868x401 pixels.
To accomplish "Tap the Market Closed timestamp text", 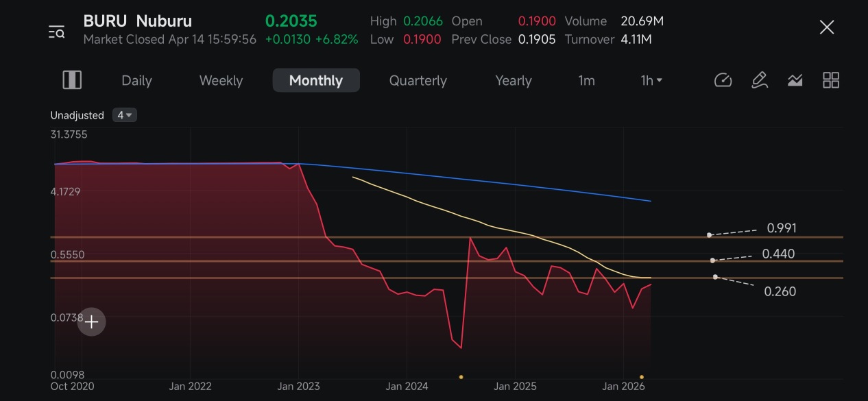I will pos(169,39).
